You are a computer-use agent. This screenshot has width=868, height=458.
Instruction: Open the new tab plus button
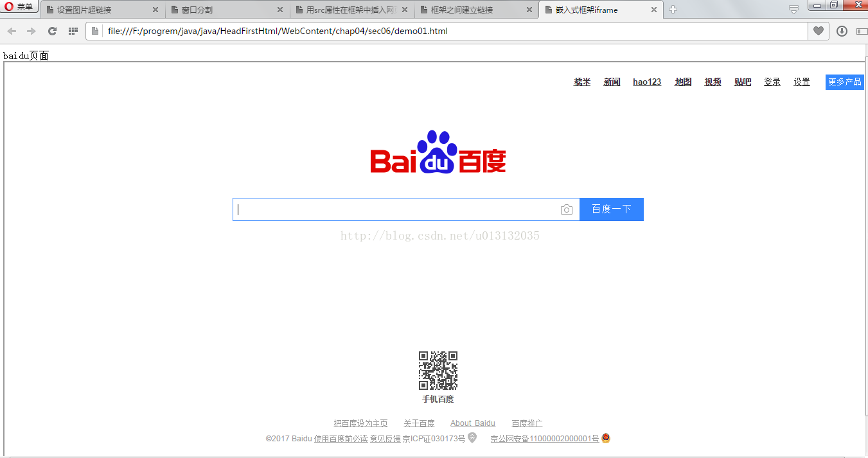[673, 10]
